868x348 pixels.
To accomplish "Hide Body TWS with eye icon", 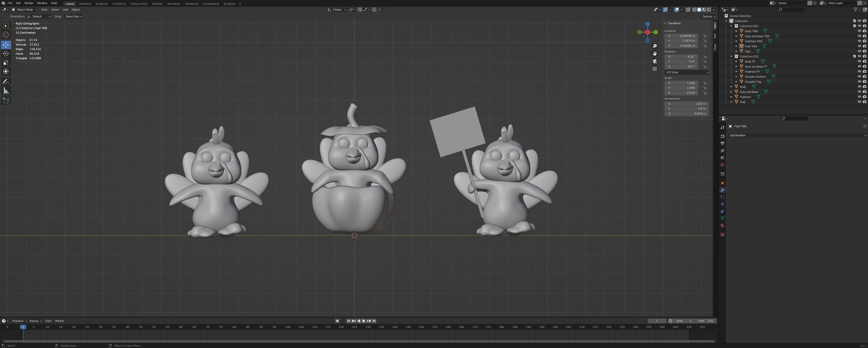I will 859,31.
